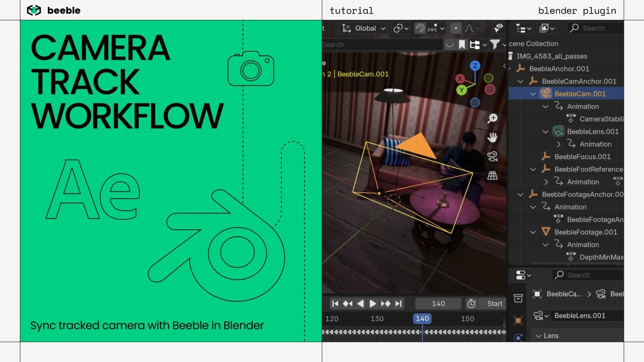Viewport: 644px width, 362px height.
Task: Open the outliner display mode dropdown
Action: pyautogui.click(x=524, y=28)
